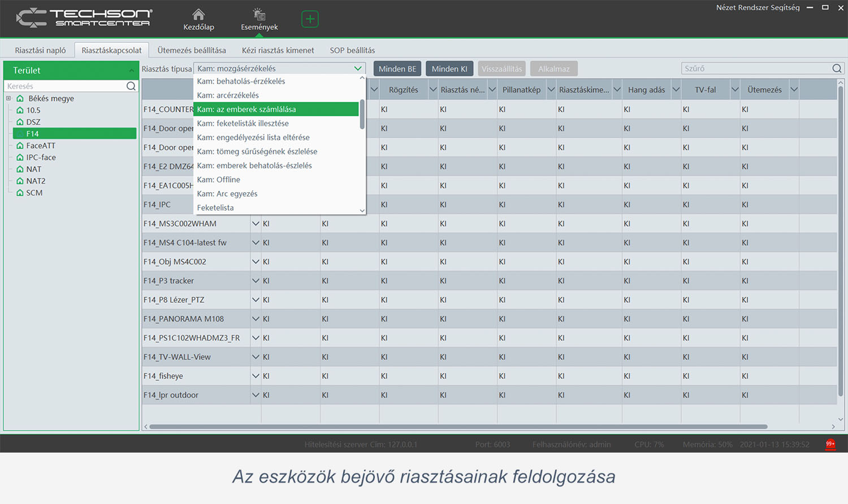Image resolution: width=848 pixels, height=504 pixels.
Task: Expand the Békés megye tree node
Action: point(8,98)
